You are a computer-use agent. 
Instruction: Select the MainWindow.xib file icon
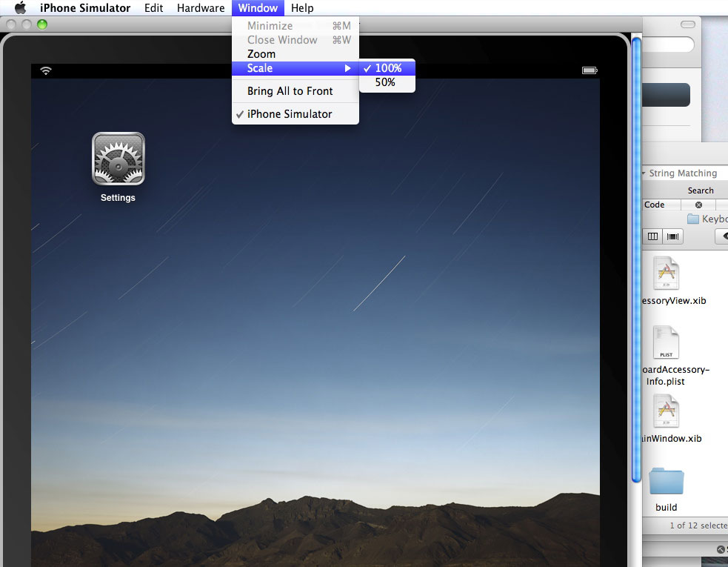tap(667, 411)
